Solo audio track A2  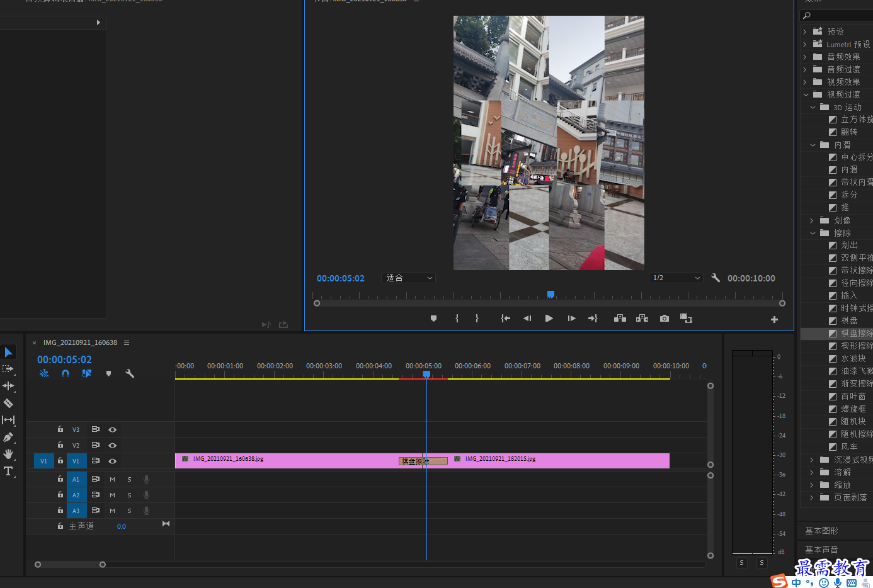coord(129,495)
